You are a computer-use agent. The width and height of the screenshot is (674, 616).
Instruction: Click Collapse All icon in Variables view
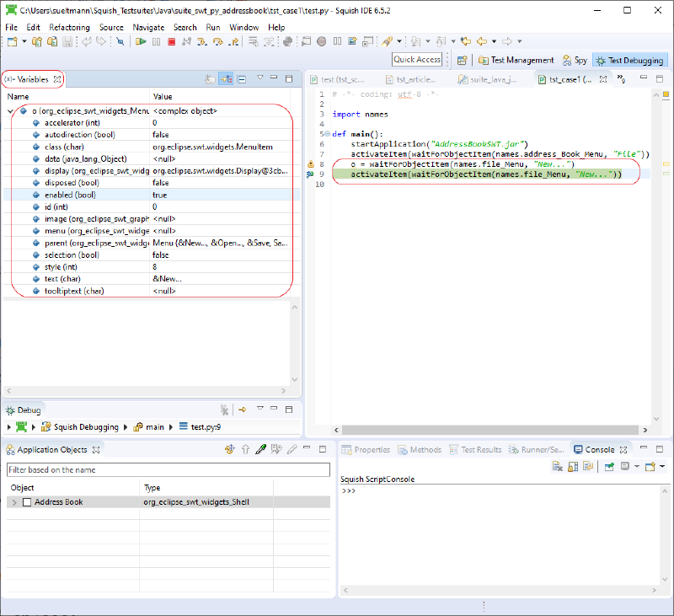pos(242,78)
